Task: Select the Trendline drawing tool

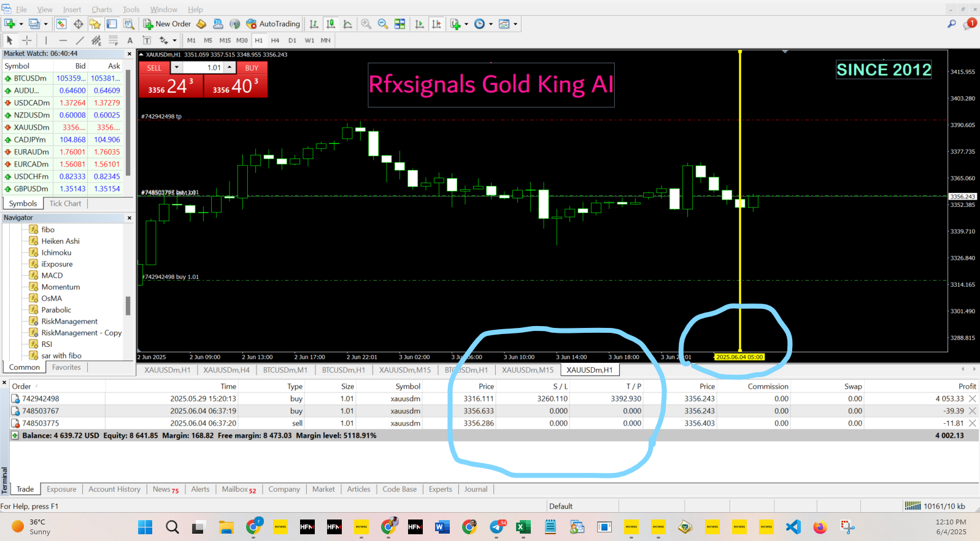Action: [80, 41]
